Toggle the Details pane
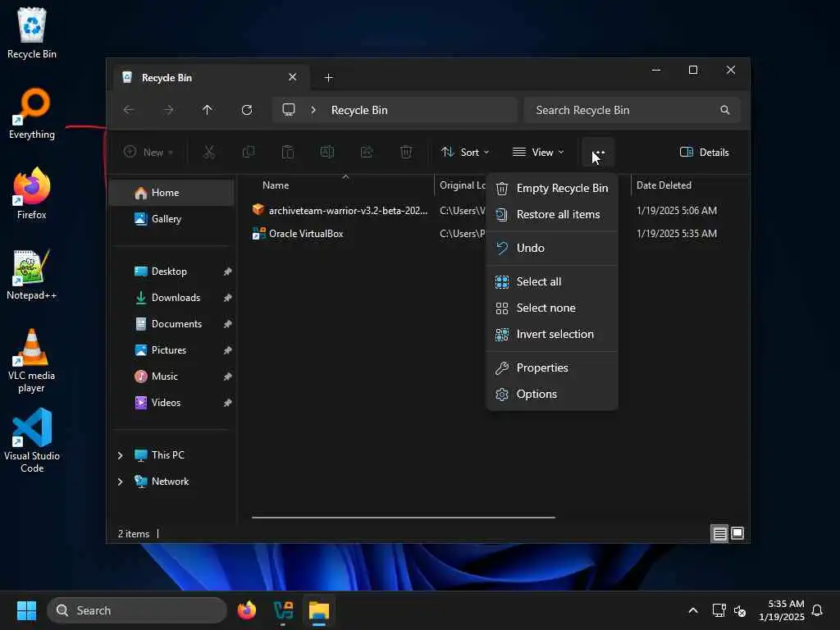 [x=704, y=152]
